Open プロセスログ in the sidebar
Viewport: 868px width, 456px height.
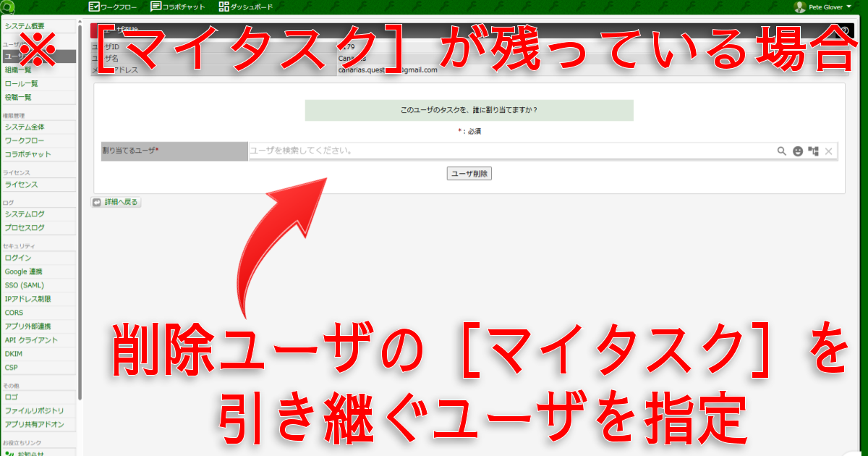click(x=38, y=229)
